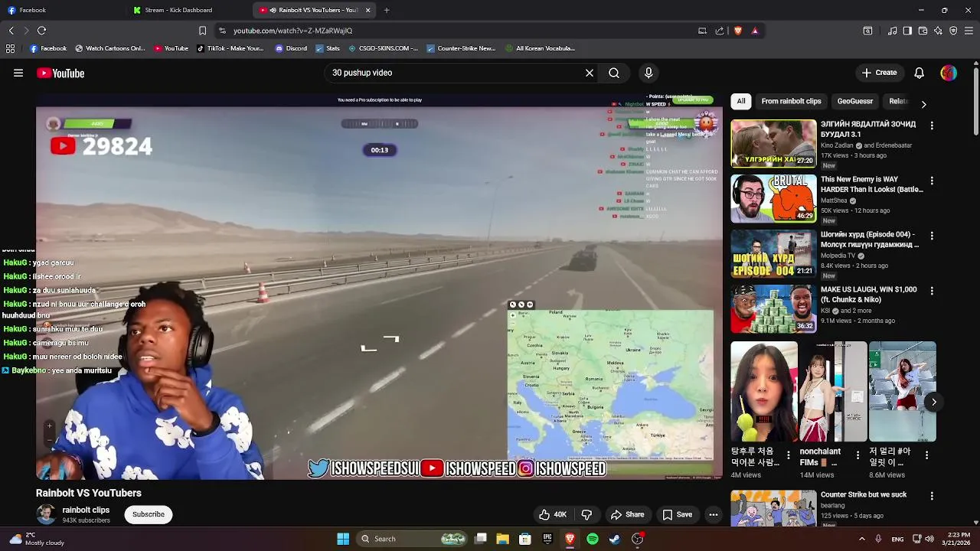Open the Episode 004 video title link

tap(869, 240)
